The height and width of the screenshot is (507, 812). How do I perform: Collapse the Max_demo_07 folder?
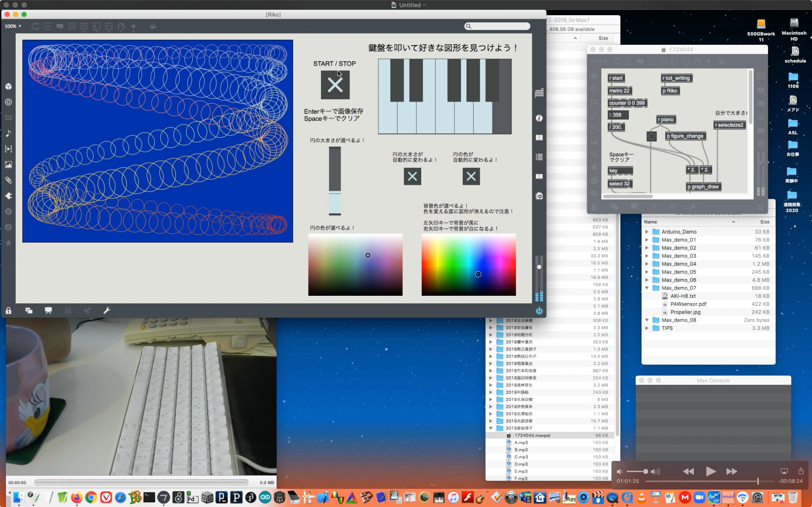[x=646, y=288]
